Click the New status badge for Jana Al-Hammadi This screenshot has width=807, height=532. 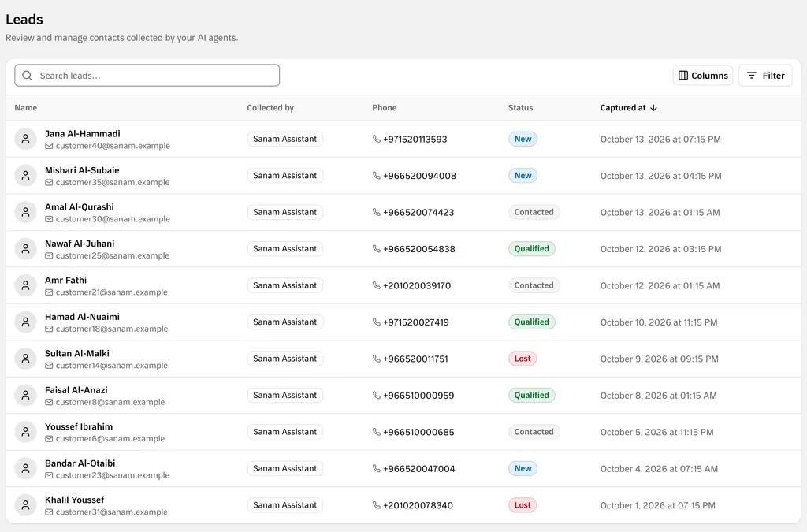pos(523,139)
